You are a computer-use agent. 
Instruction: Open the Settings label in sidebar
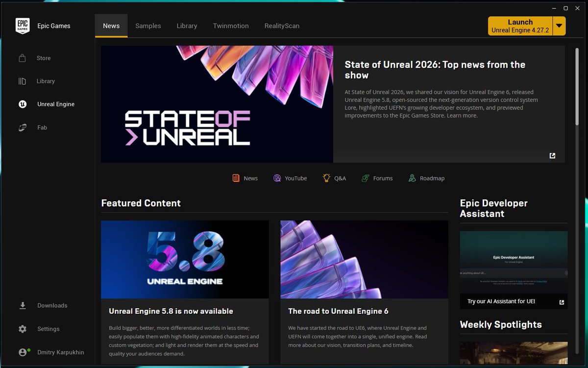tap(49, 329)
